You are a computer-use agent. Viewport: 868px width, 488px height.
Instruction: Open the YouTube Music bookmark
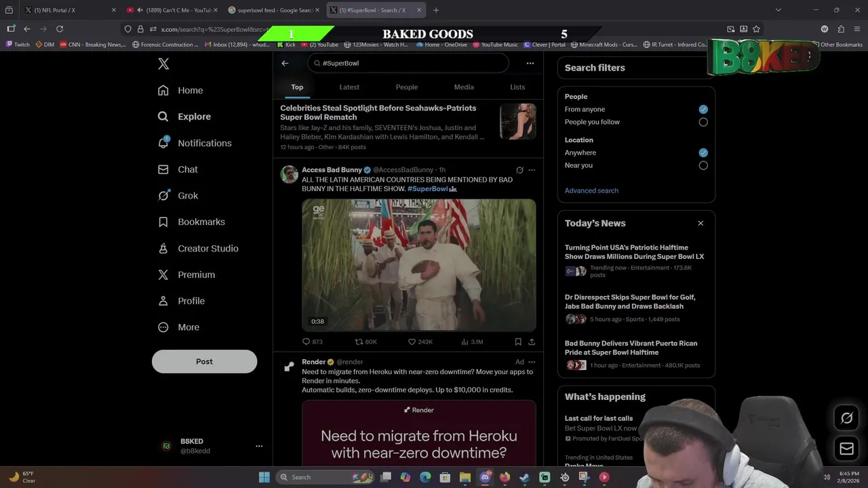pos(495,45)
